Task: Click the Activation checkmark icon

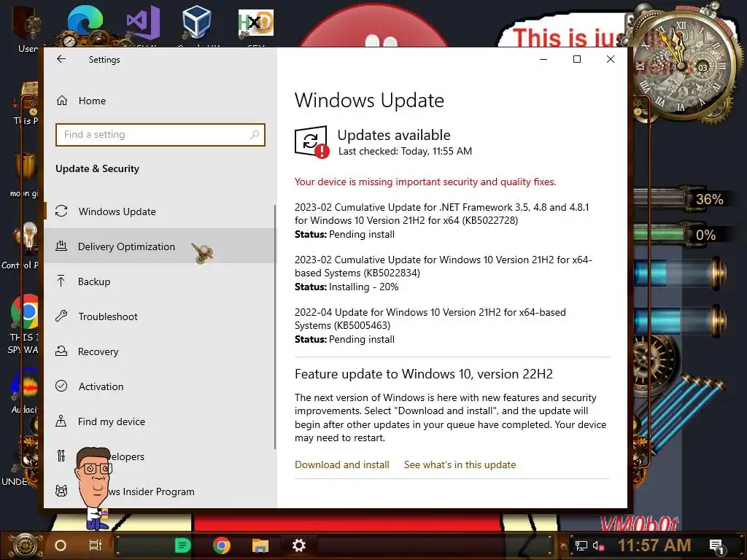Action: [x=61, y=386]
